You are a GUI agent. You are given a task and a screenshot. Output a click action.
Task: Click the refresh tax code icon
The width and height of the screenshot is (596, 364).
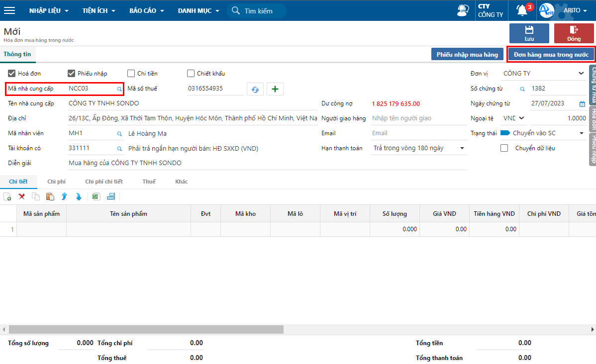click(x=255, y=90)
